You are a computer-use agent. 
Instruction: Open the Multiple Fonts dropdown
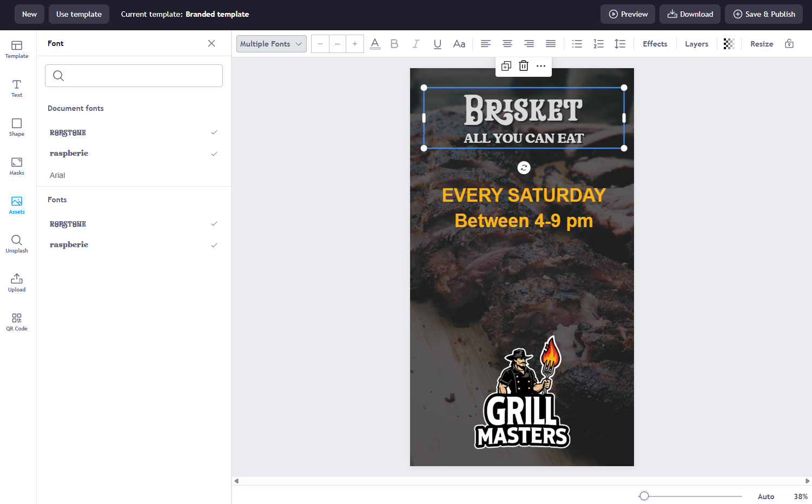[271, 43]
